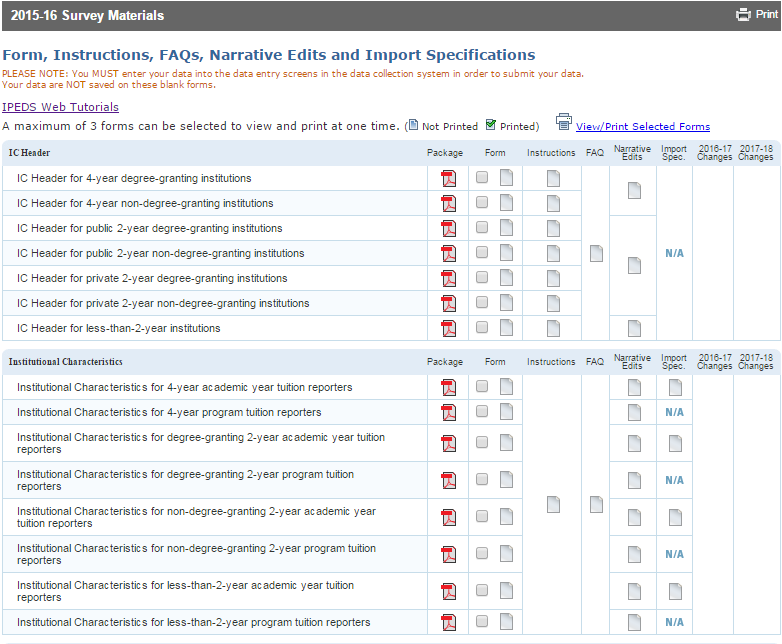Open Institutional Characteristics FAQ document icon
This screenshot has height=644, width=782.
(596, 505)
